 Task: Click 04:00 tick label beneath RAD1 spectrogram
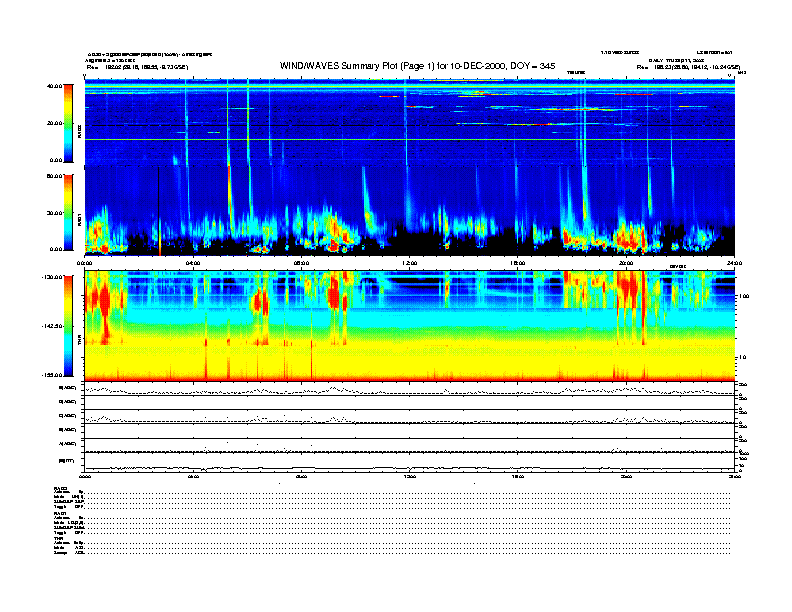pyautogui.click(x=193, y=263)
